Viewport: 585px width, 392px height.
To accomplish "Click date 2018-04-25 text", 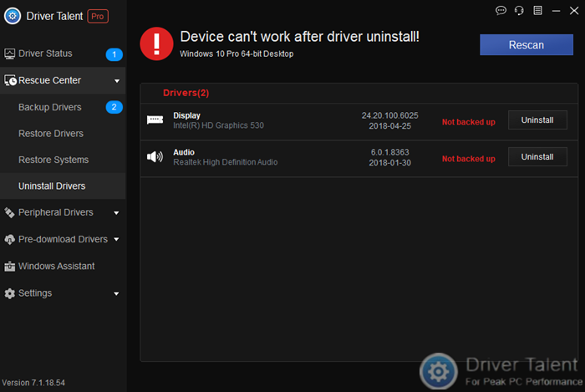I will (x=390, y=126).
